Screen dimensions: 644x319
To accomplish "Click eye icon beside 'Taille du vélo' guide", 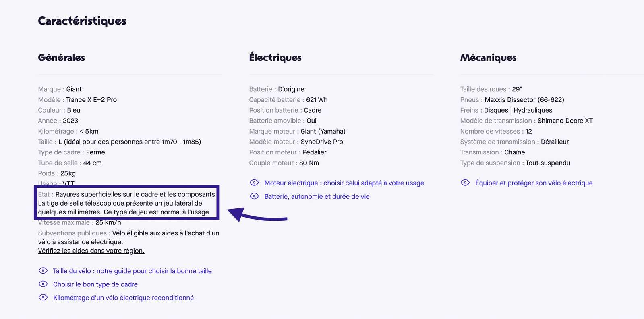I will click(x=43, y=271).
